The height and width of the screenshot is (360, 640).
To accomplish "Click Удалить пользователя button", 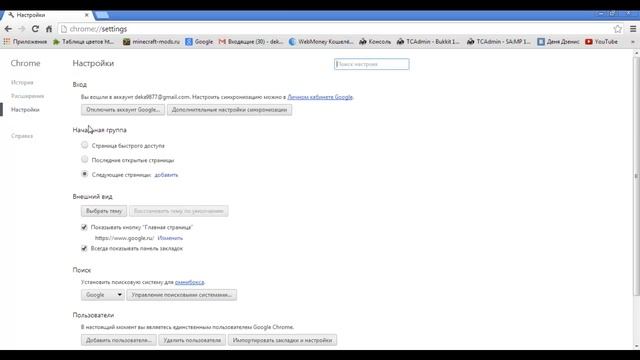I will tap(192, 340).
